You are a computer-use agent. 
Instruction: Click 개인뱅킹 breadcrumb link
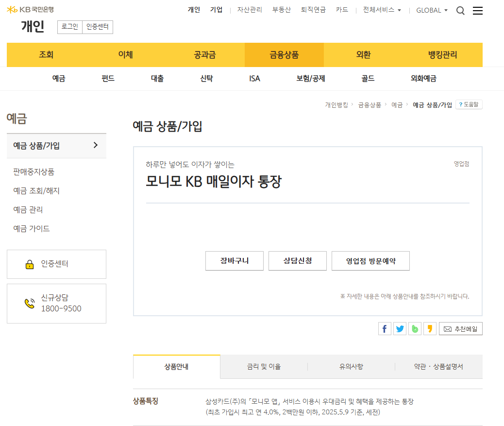click(336, 105)
